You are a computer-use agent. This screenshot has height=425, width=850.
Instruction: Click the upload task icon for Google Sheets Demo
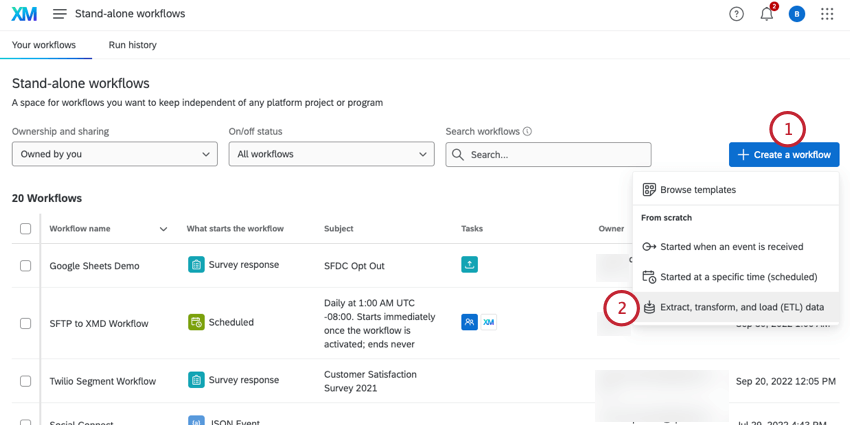pos(469,265)
